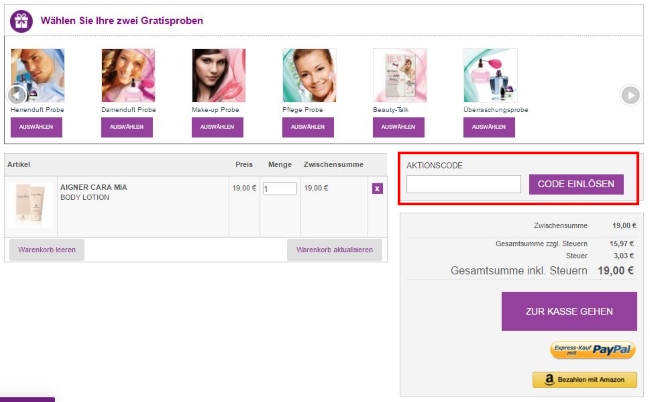The image size is (650, 402).
Task: Click Überraschungsprobe label text
Action: click(x=496, y=110)
